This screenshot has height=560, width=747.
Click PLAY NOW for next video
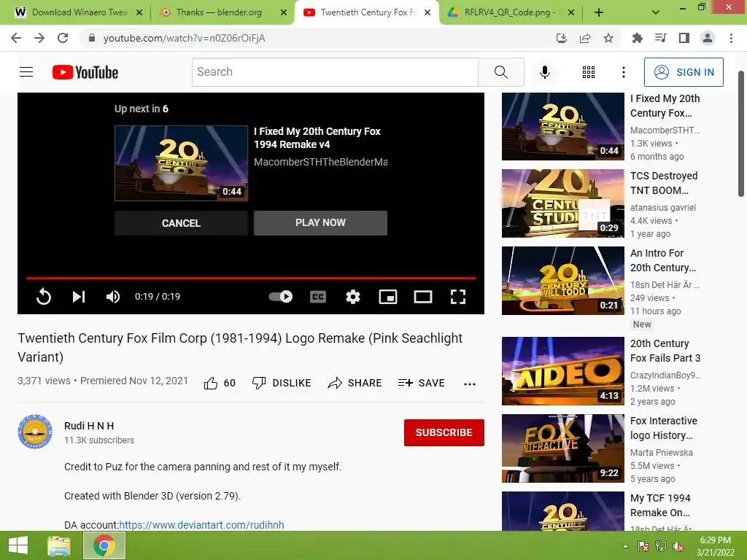(320, 223)
